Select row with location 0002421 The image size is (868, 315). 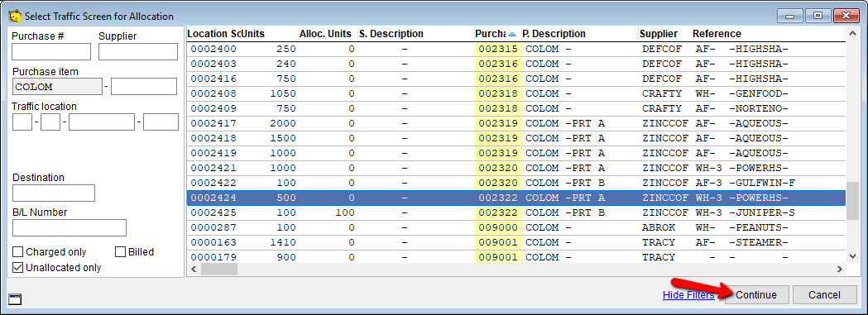pos(516,168)
